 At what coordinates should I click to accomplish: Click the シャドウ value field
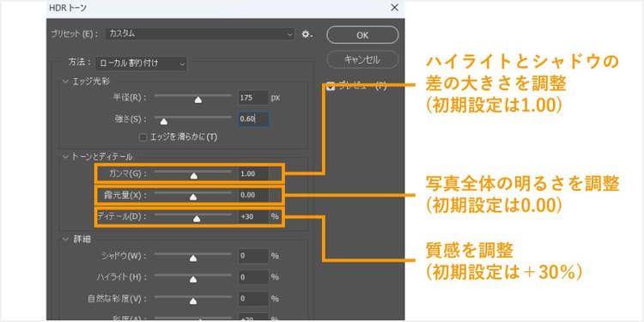click(x=253, y=256)
